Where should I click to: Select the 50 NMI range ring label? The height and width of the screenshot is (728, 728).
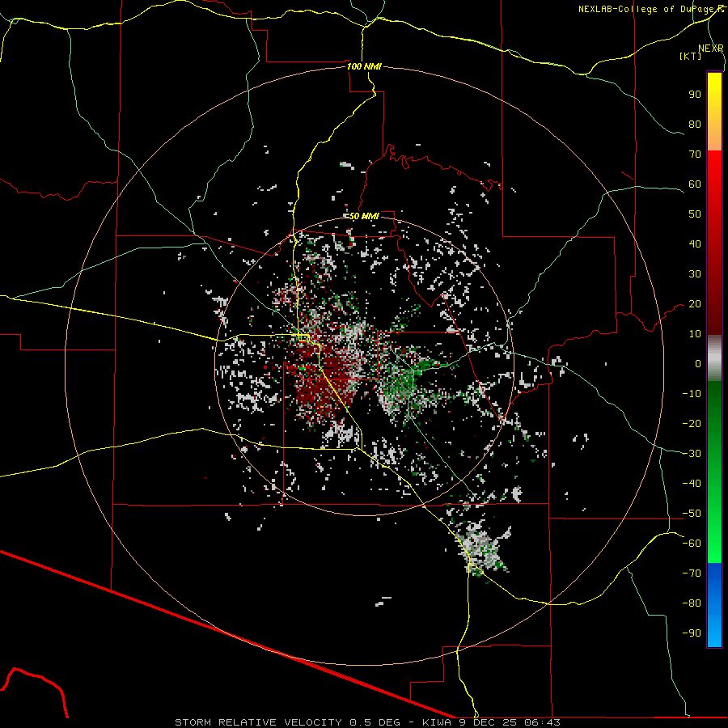point(364,216)
